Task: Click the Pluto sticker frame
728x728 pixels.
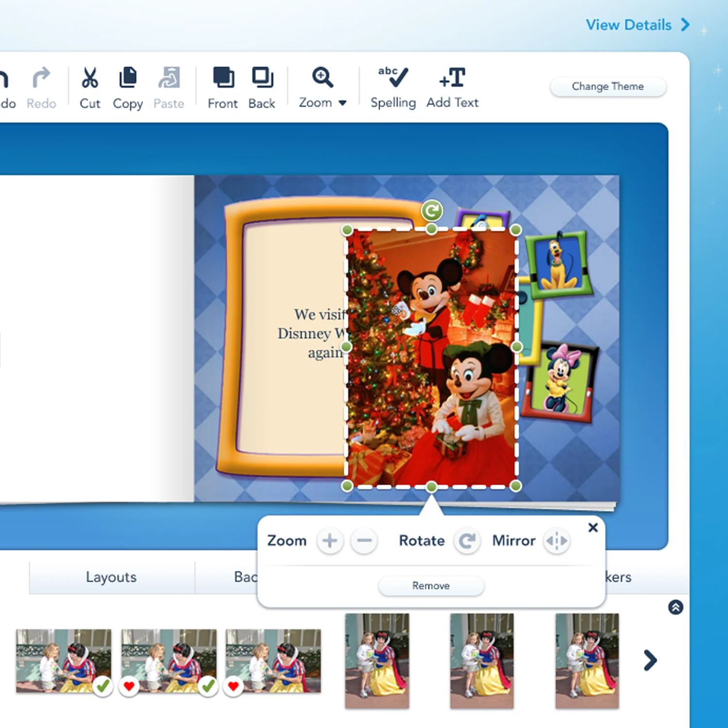Action: (559, 264)
